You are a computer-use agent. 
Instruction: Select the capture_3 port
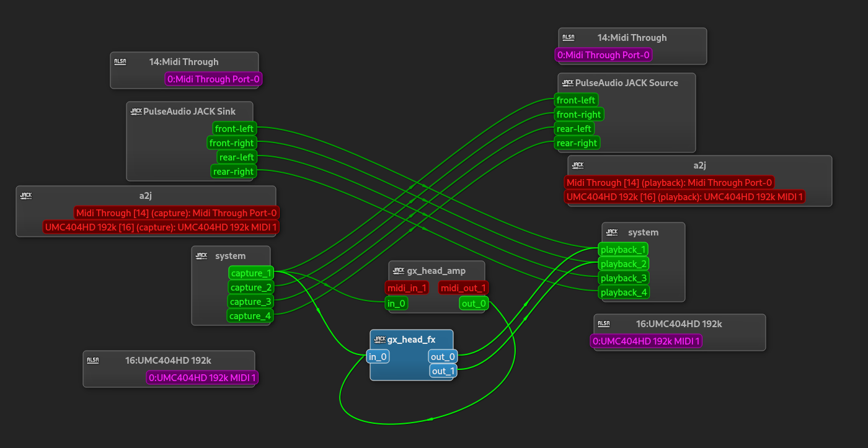click(251, 302)
